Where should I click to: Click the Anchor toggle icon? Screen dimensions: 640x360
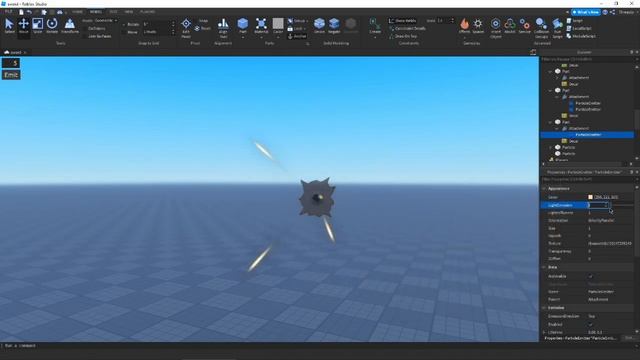[x=290, y=36]
